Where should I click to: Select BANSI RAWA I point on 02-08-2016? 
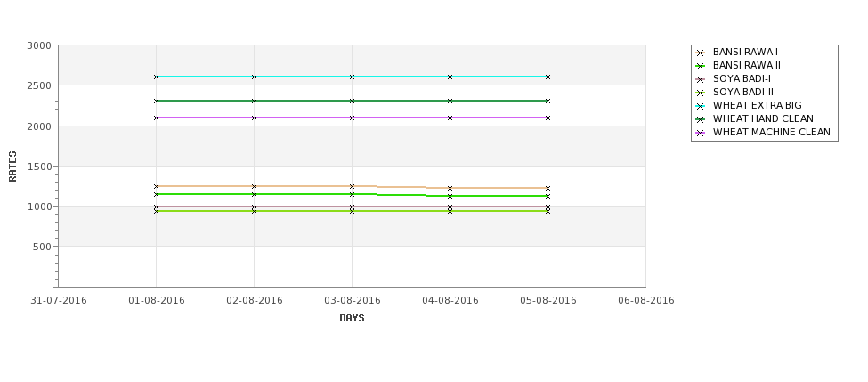254,187
